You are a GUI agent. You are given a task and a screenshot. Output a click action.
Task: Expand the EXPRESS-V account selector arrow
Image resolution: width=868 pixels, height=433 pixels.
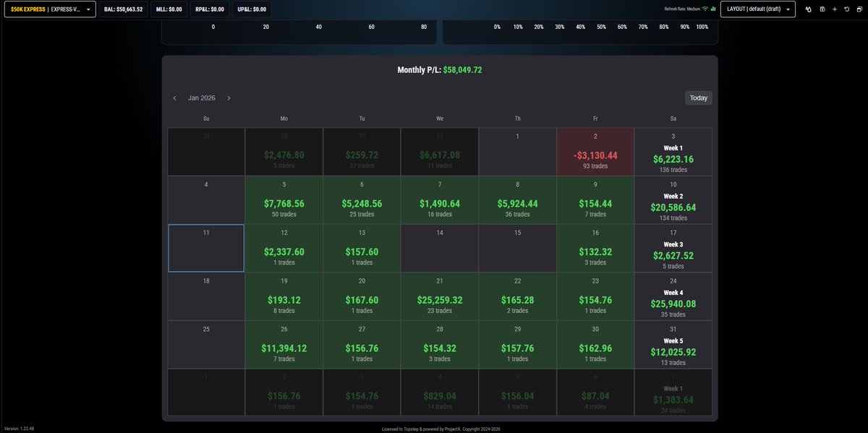[90, 9]
